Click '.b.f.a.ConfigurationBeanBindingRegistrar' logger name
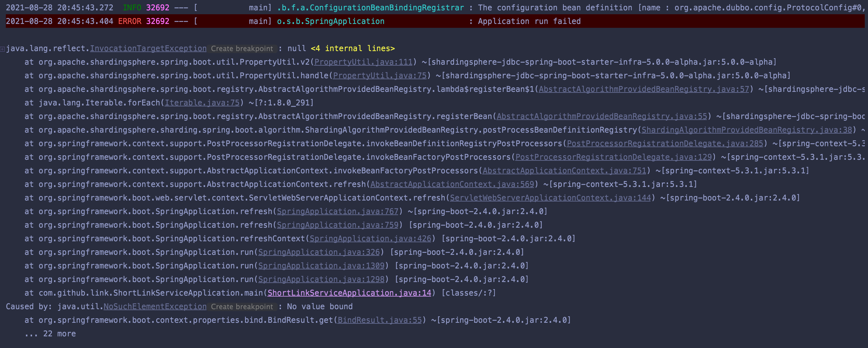This screenshot has height=348, width=868. point(370,8)
